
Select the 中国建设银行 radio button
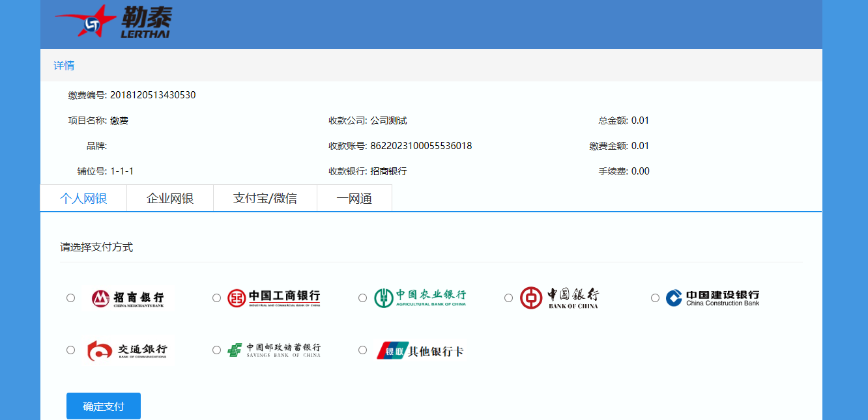(656, 298)
